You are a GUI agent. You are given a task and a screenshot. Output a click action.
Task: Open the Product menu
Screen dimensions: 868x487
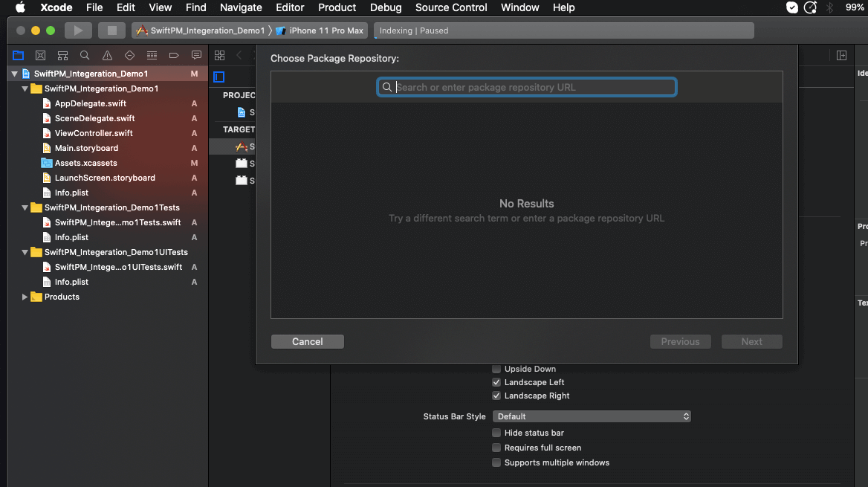coord(337,7)
